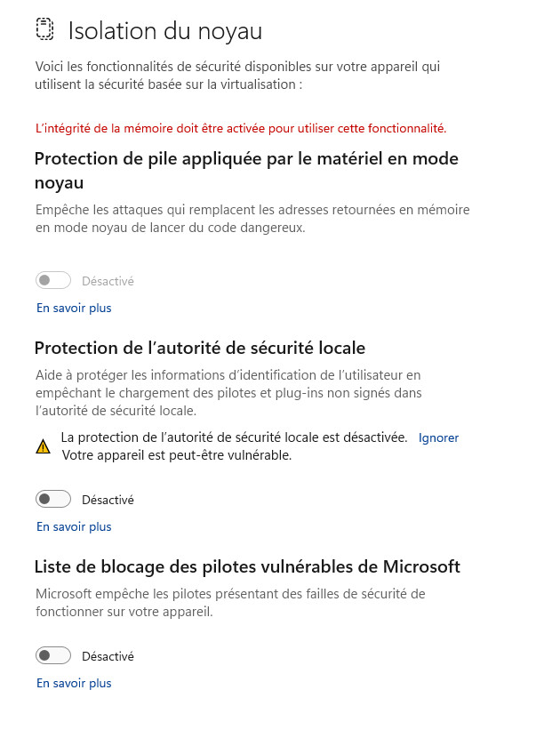560x738 pixels.
Task: Click the Isolation du noyau page title
Action: pos(165,31)
